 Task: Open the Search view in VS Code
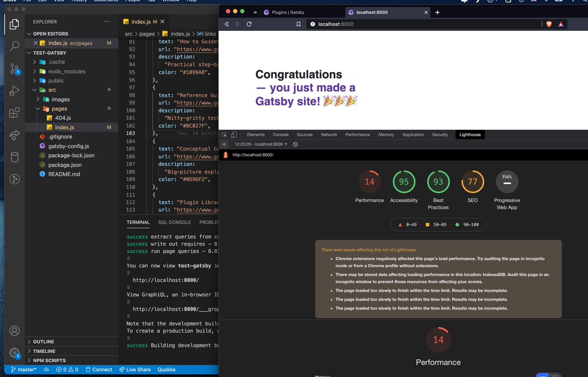pyautogui.click(x=14, y=46)
